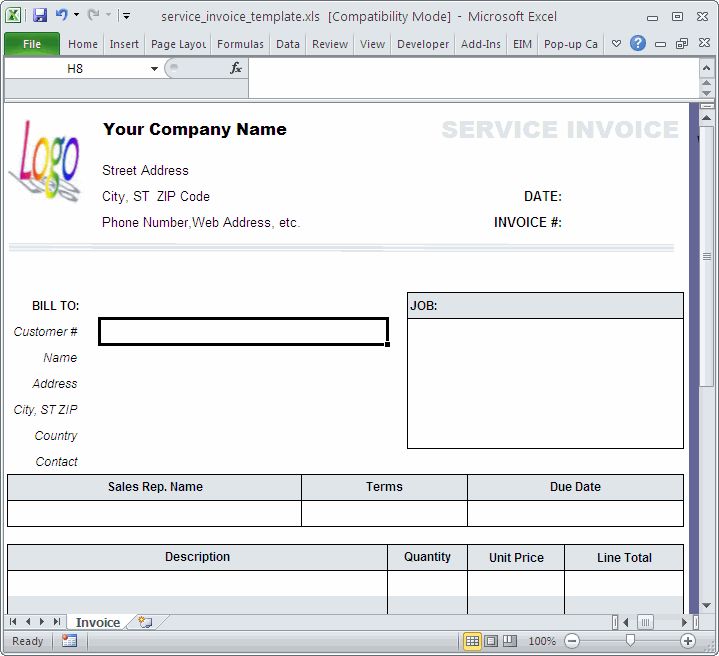Click the Sales Rep. Name header
Viewport: 719px width, 656px height.
[x=155, y=487]
